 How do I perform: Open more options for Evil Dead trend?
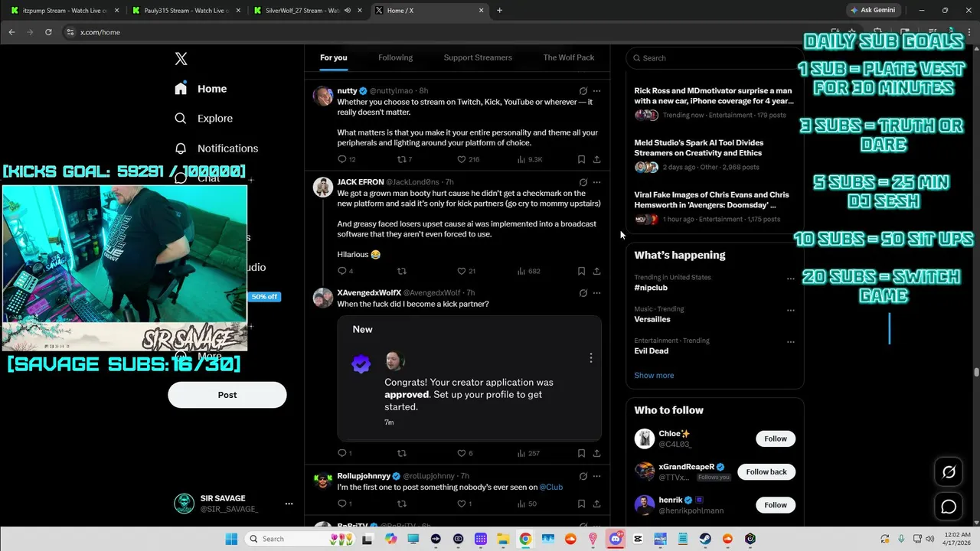(791, 342)
